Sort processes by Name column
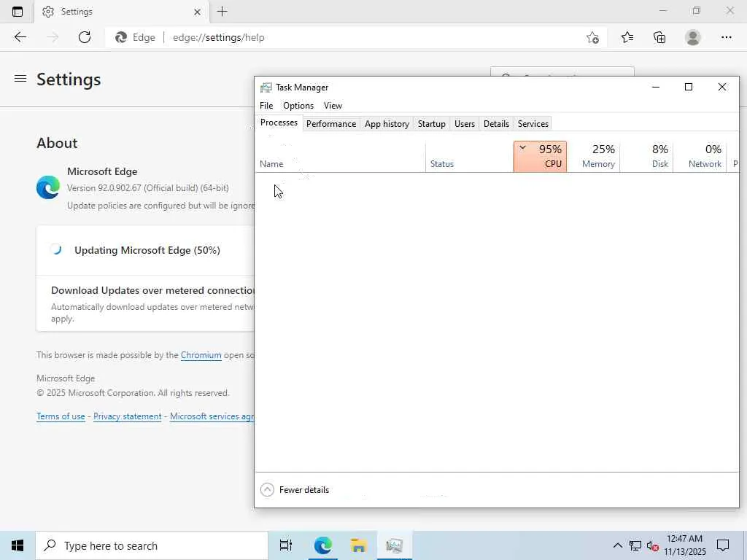The width and height of the screenshot is (747, 560). (340, 157)
